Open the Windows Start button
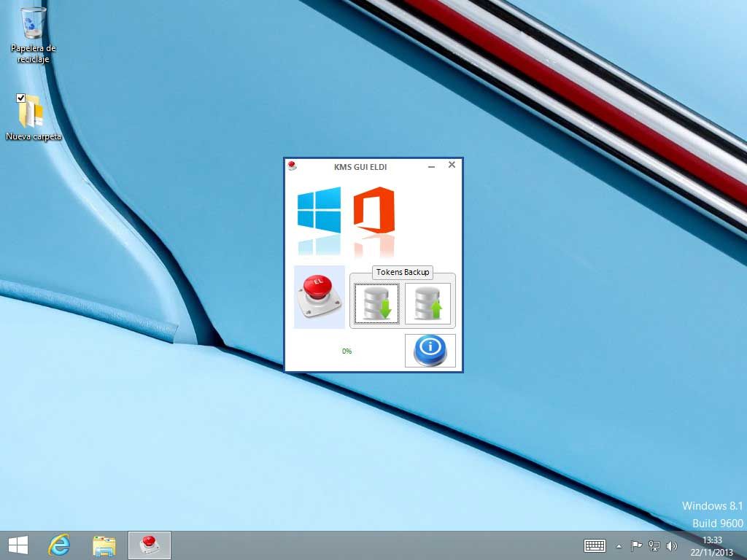This screenshot has width=747, height=560. click(18, 545)
